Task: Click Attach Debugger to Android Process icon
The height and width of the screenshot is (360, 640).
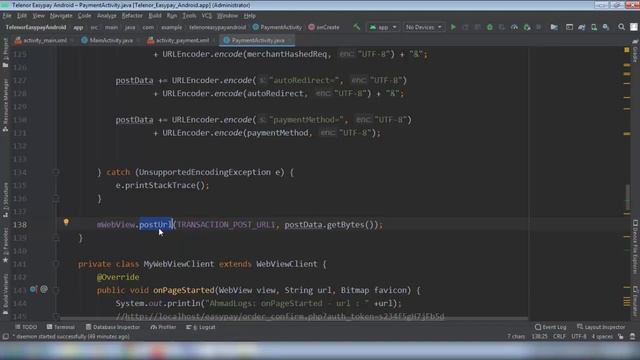Action: pos(527,27)
